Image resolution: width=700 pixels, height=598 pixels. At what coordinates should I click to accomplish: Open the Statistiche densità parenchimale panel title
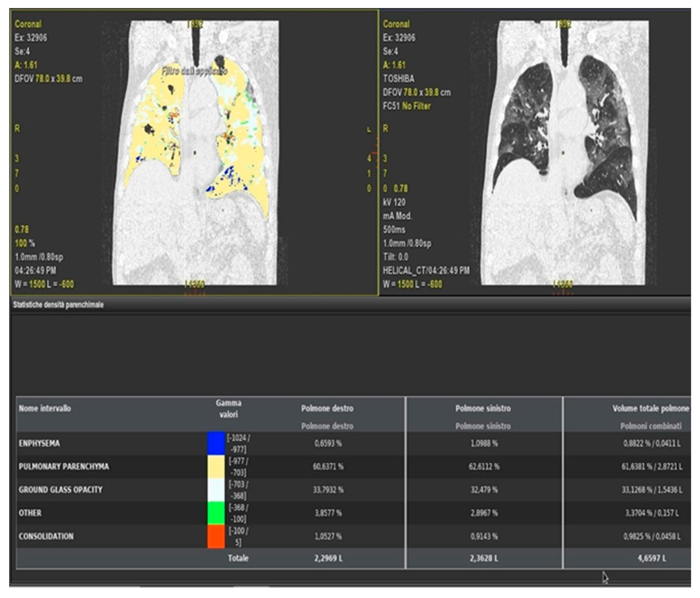click(58, 304)
